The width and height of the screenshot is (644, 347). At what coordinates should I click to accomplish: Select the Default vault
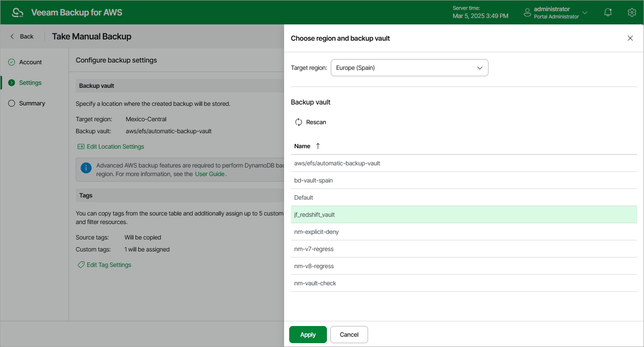coord(464,197)
